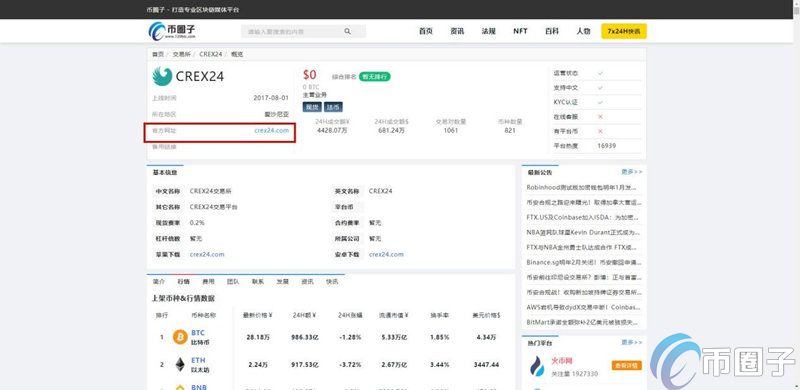This screenshot has width=800, height=390.
Task: Open 百科 in the top navigation
Action: [x=552, y=31]
